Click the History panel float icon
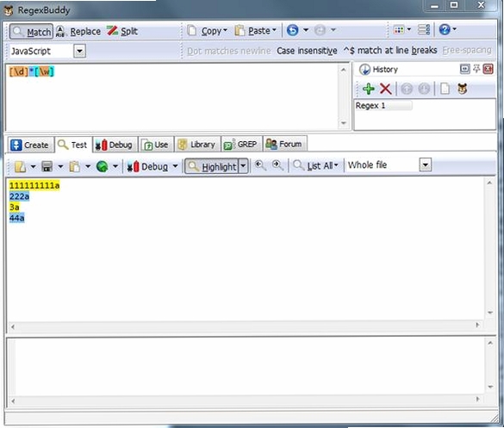504x428 pixels. [x=464, y=69]
